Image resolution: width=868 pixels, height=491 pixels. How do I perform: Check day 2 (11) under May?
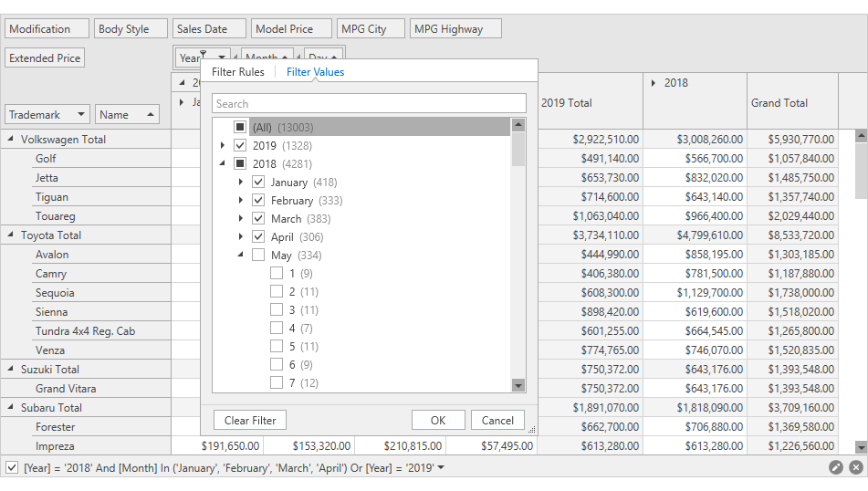tap(277, 291)
